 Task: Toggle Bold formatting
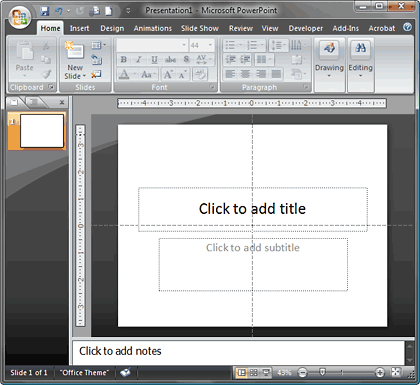pos(123,59)
